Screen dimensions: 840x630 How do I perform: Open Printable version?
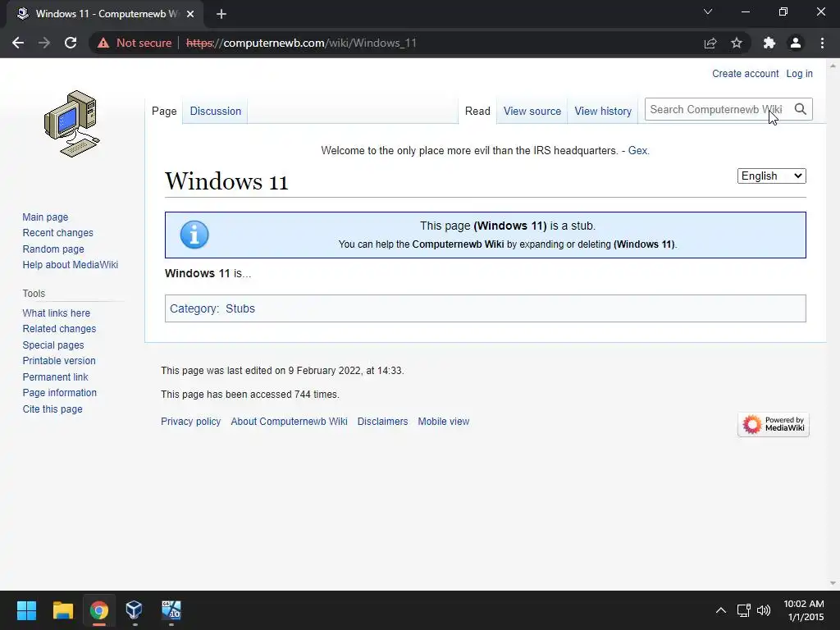(x=59, y=361)
